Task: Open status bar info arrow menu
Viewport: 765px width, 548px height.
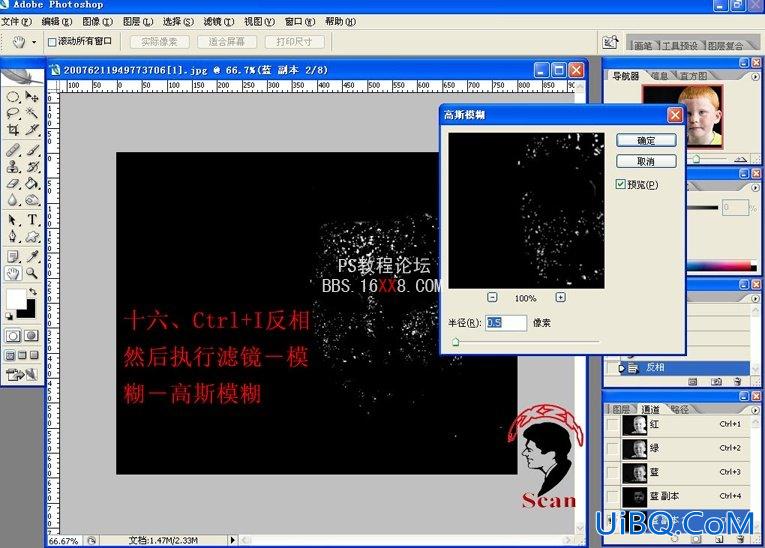Action: 233,540
